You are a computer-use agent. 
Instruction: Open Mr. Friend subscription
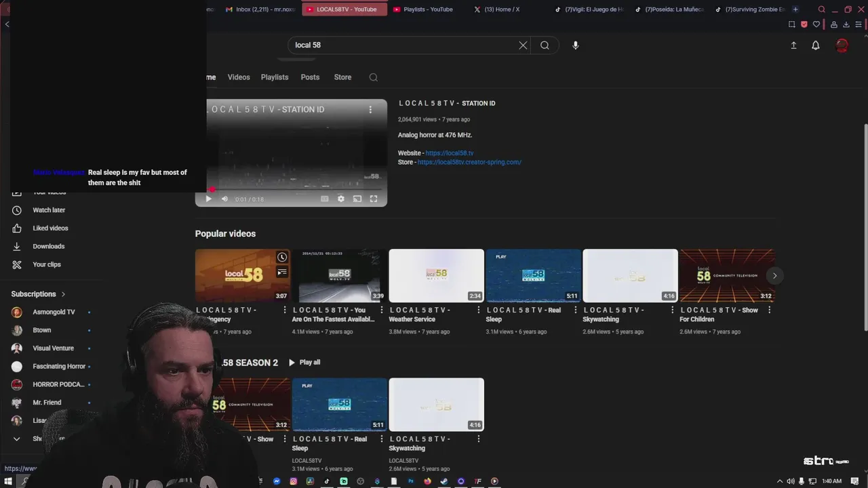click(x=47, y=403)
